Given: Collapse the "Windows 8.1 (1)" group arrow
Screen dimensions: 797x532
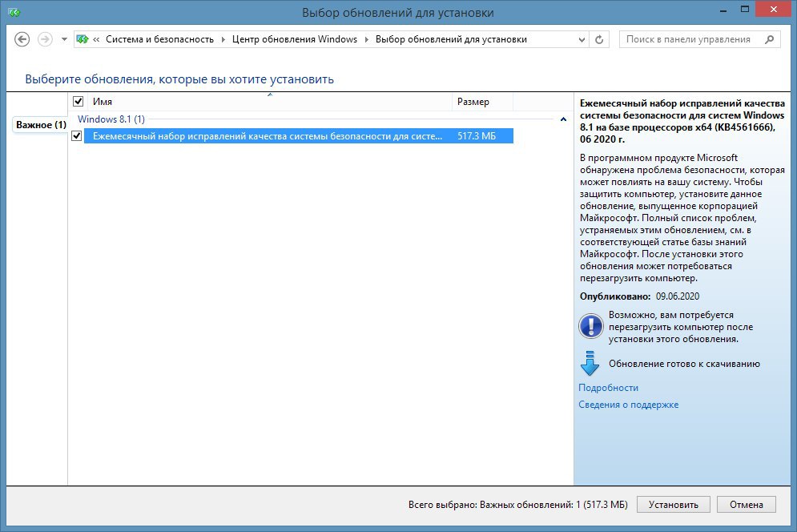Looking at the screenshot, I should point(563,119).
